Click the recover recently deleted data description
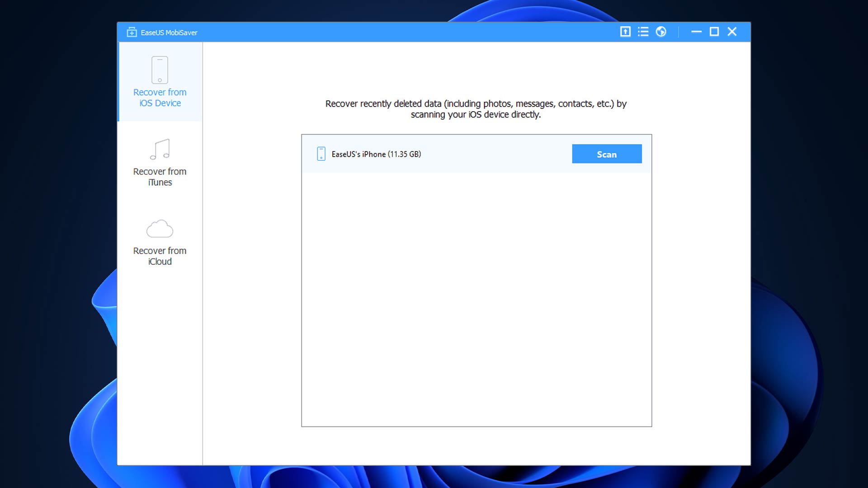868x488 pixels. [x=476, y=109]
